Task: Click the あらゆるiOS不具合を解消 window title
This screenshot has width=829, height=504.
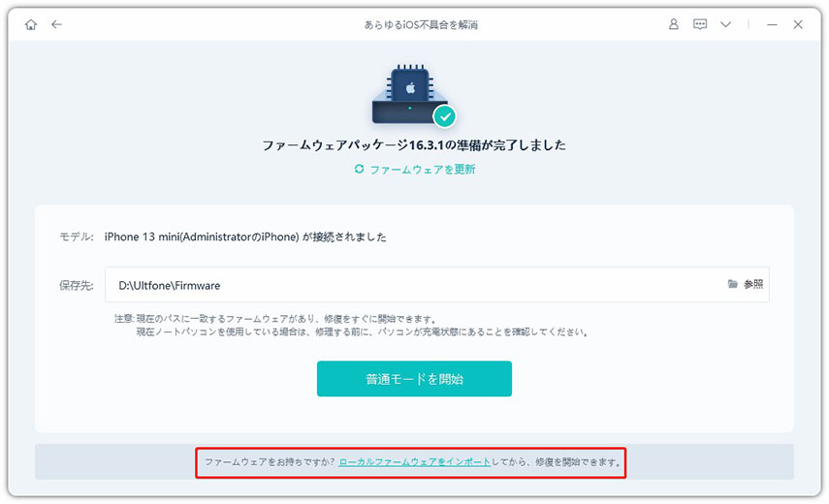Action: (x=421, y=25)
